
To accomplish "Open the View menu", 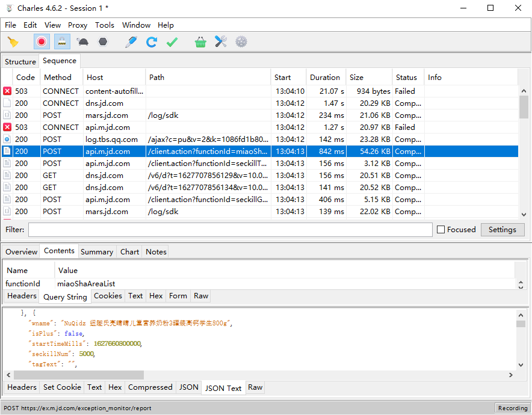I will click(52, 25).
